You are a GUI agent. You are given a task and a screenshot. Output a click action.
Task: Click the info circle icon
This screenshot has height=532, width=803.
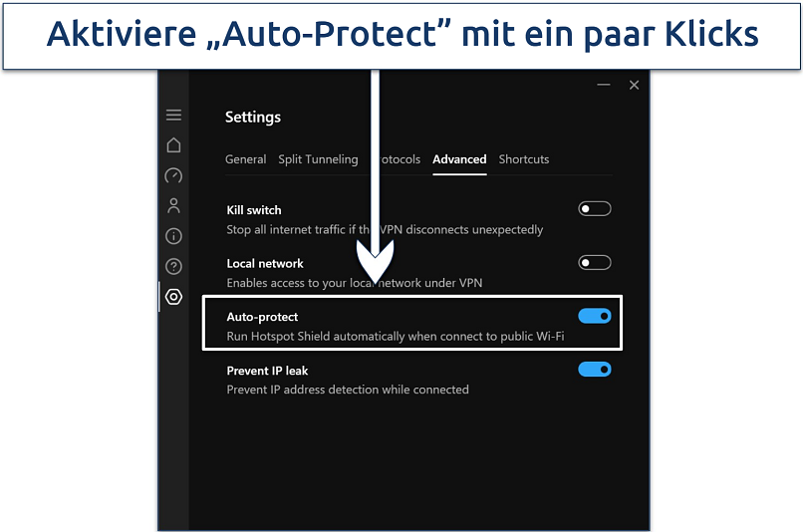coord(173,236)
